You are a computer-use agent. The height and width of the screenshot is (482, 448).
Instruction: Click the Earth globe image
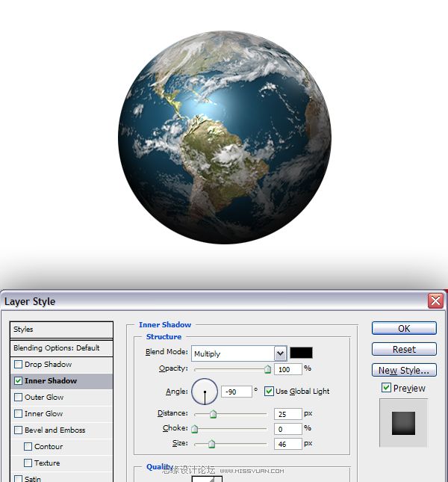[x=225, y=137]
